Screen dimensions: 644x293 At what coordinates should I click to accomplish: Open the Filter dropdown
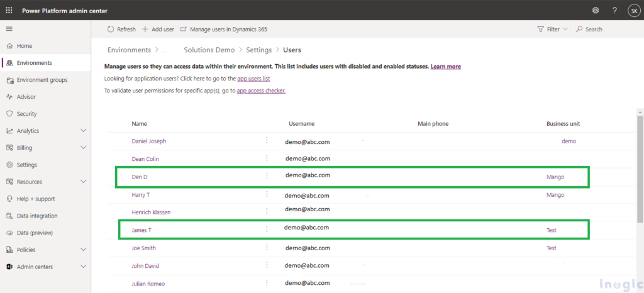(552, 29)
